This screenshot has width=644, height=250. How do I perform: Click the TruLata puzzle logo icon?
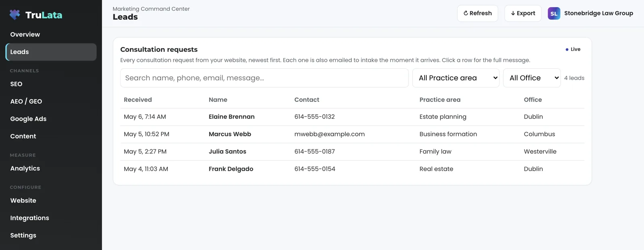(15, 15)
